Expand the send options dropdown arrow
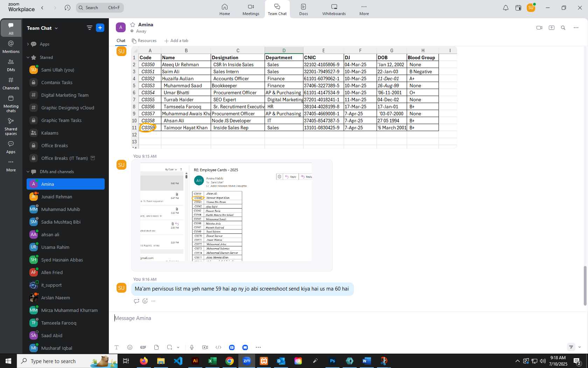This screenshot has width=588, height=368. tap(580, 347)
